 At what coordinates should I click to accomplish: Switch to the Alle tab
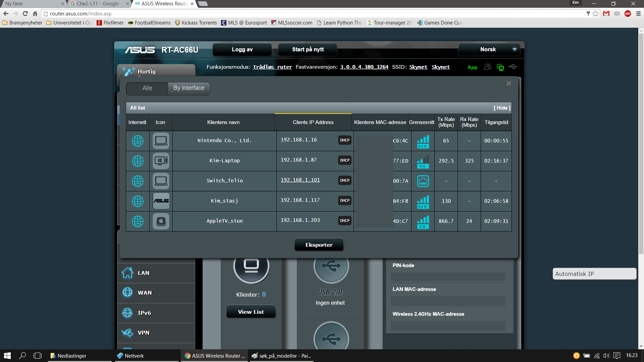pos(147,88)
